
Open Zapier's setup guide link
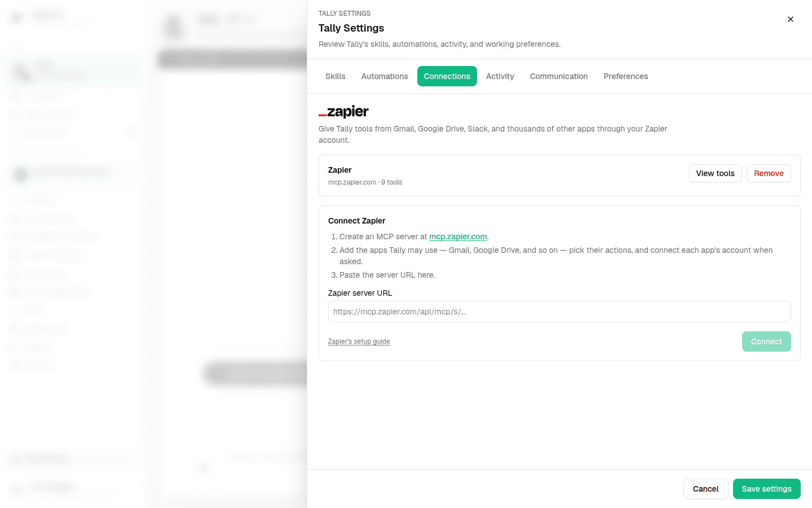pyautogui.click(x=359, y=341)
